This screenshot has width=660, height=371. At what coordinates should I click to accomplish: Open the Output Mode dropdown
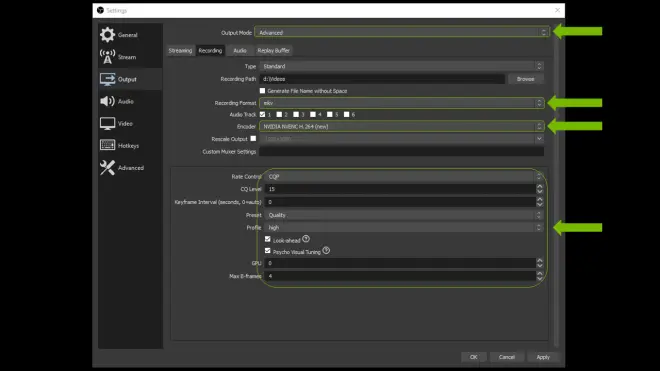click(x=402, y=32)
